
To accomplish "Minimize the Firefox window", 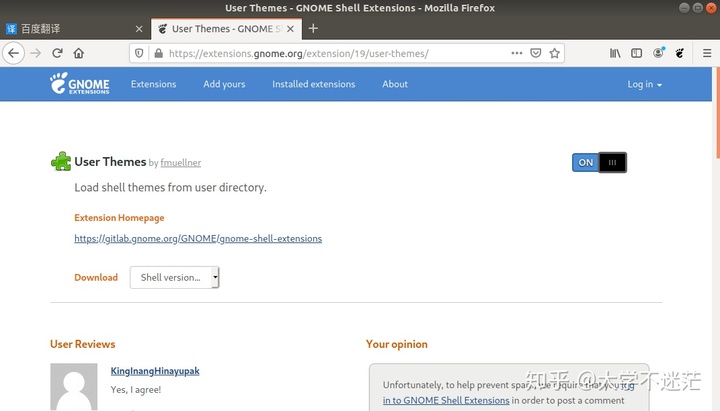I will [x=684, y=8].
